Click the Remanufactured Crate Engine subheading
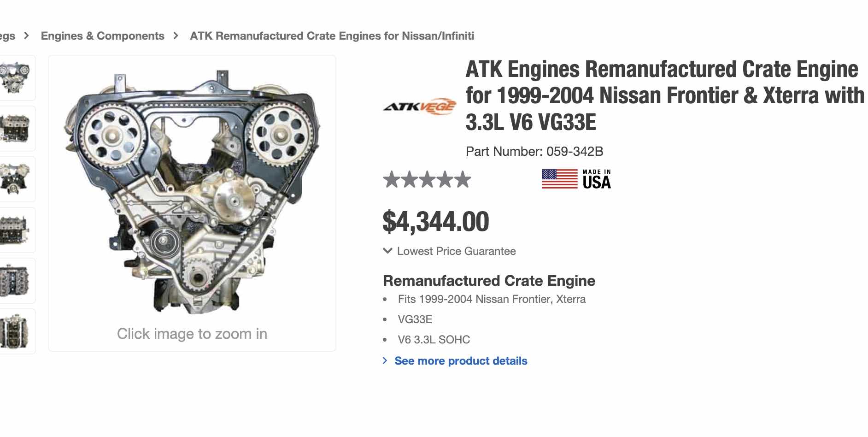The image size is (868, 437). tap(489, 281)
